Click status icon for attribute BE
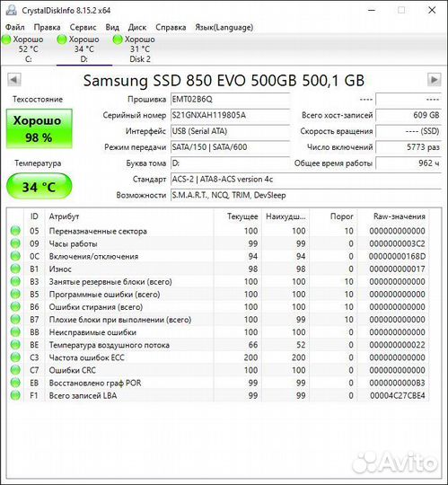The height and width of the screenshot is (485, 448). point(15,345)
